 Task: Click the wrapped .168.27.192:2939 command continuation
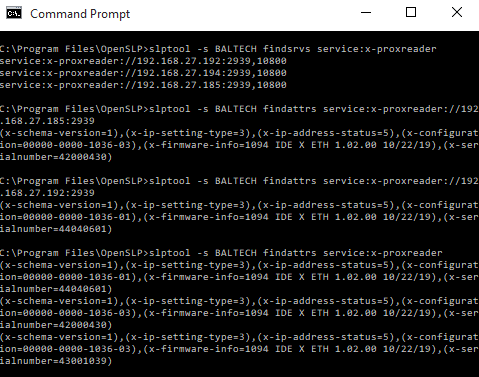(47, 193)
